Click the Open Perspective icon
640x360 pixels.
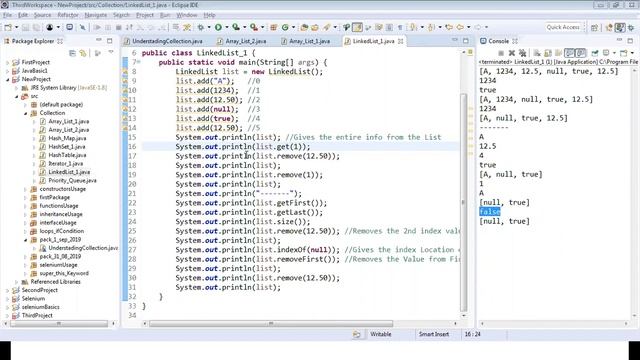click(x=594, y=27)
